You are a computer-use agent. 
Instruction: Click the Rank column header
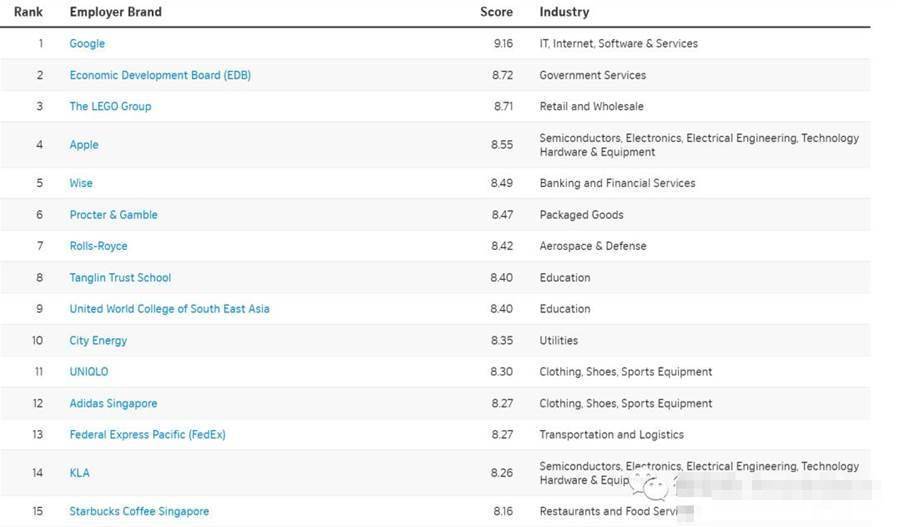(28, 12)
